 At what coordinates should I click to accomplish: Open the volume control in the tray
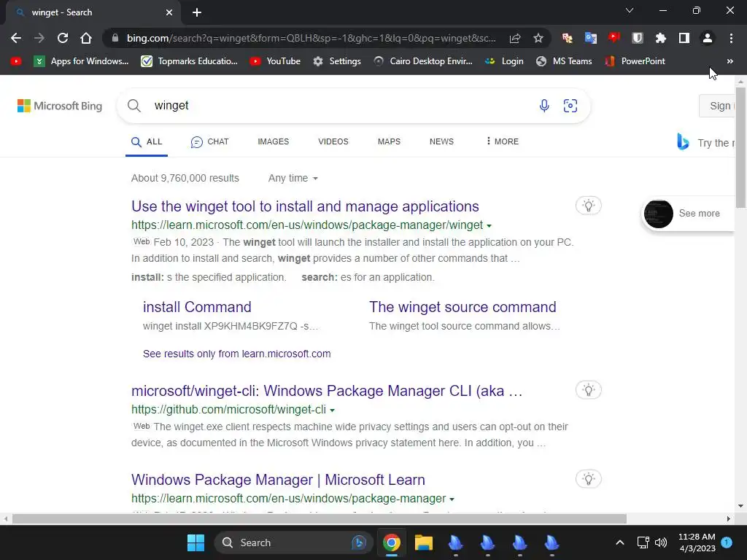661,542
